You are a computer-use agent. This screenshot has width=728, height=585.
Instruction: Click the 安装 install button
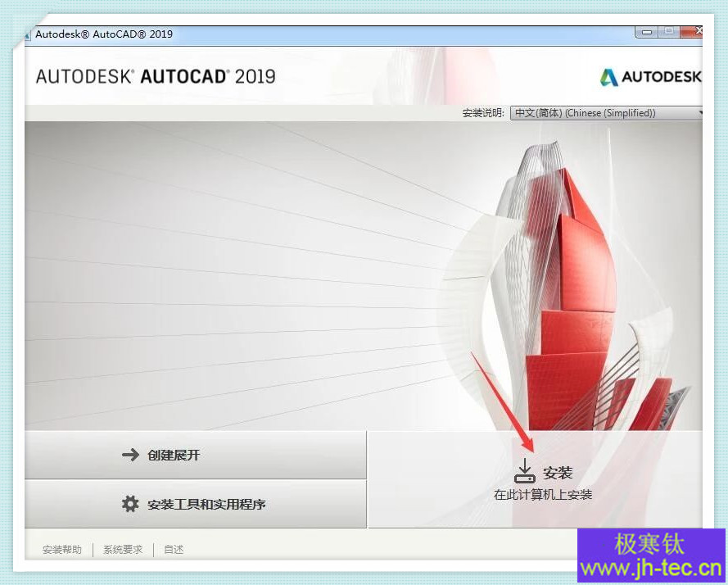point(535,479)
